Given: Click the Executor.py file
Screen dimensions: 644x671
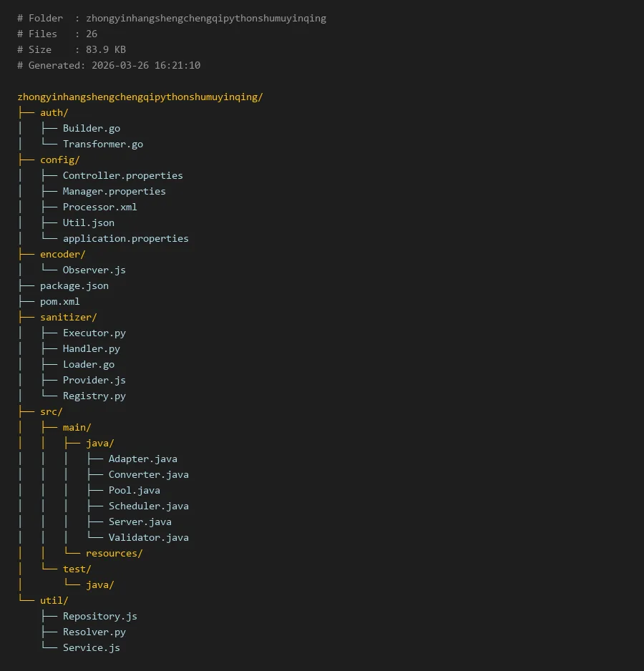Looking at the screenshot, I should [94, 333].
